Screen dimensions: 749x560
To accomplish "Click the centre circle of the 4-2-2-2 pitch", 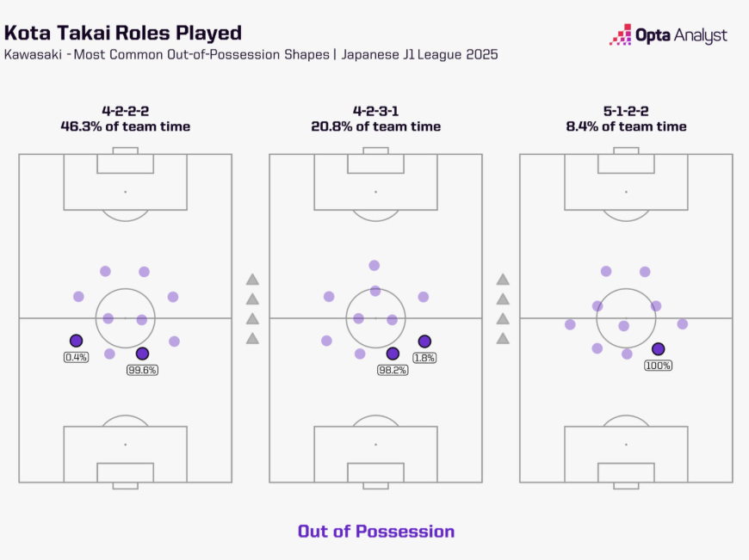I will (125, 318).
